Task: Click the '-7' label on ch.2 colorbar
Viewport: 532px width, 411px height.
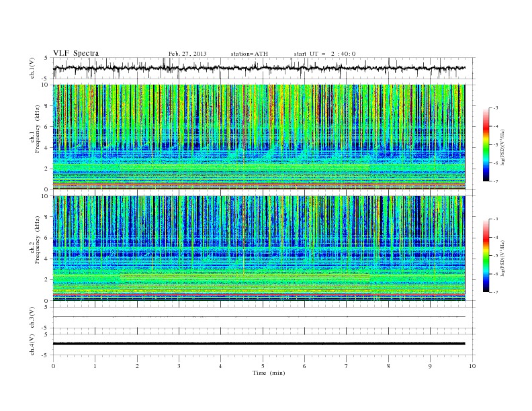Action: [x=495, y=292]
